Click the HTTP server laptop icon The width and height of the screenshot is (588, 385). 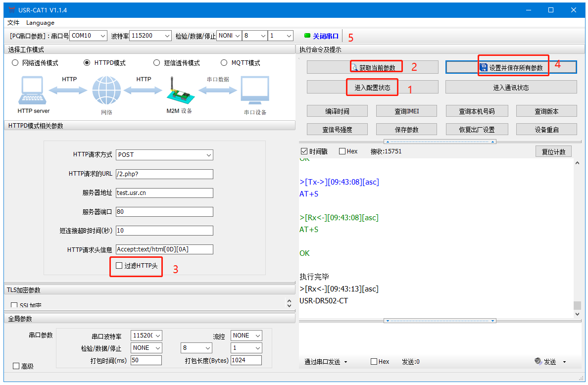(x=33, y=92)
